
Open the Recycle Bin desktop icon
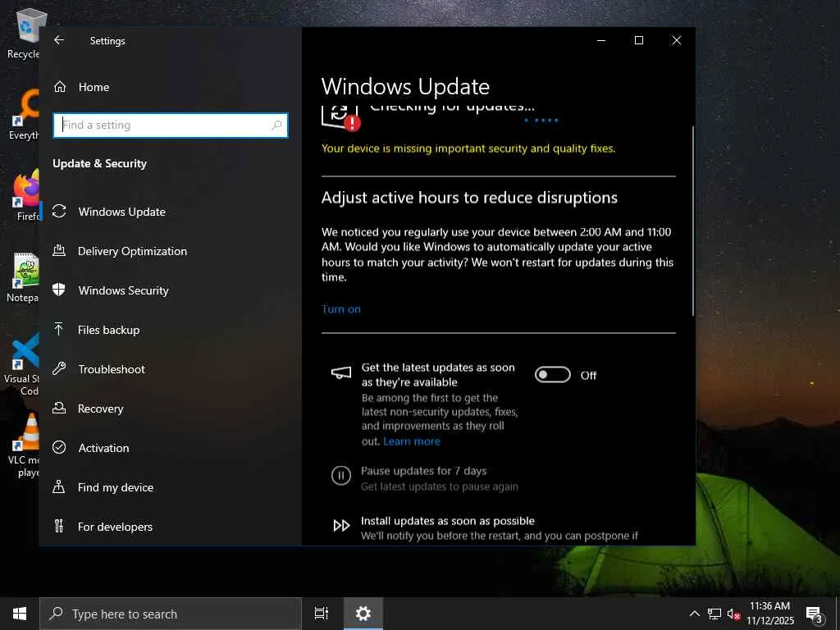click(x=25, y=34)
